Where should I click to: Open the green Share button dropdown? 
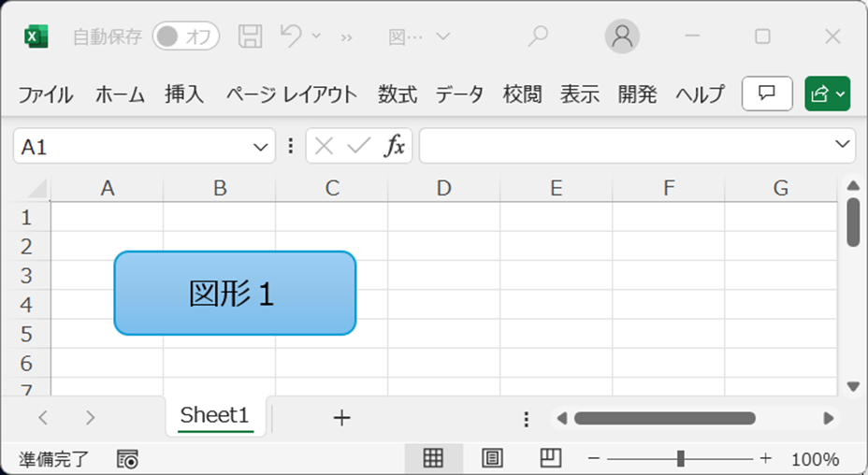pyautogui.click(x=828, y=94)
